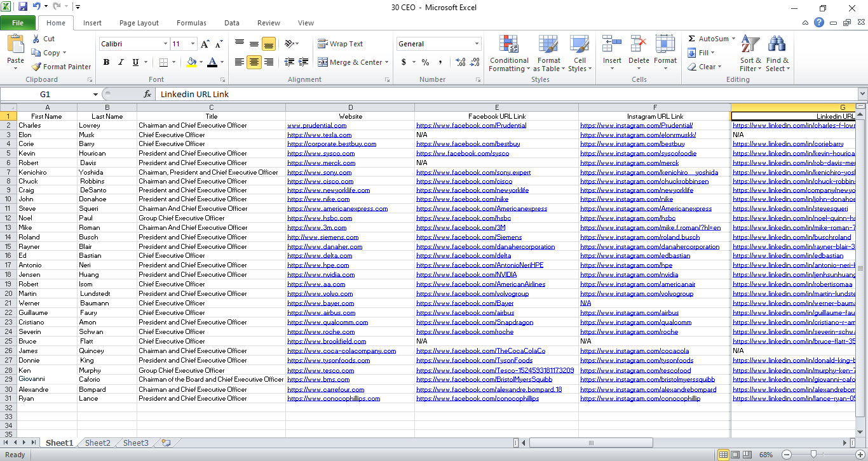Toggle Underline formatting
The height and width of the screenshot is (461, 868).
click(135, 62)
